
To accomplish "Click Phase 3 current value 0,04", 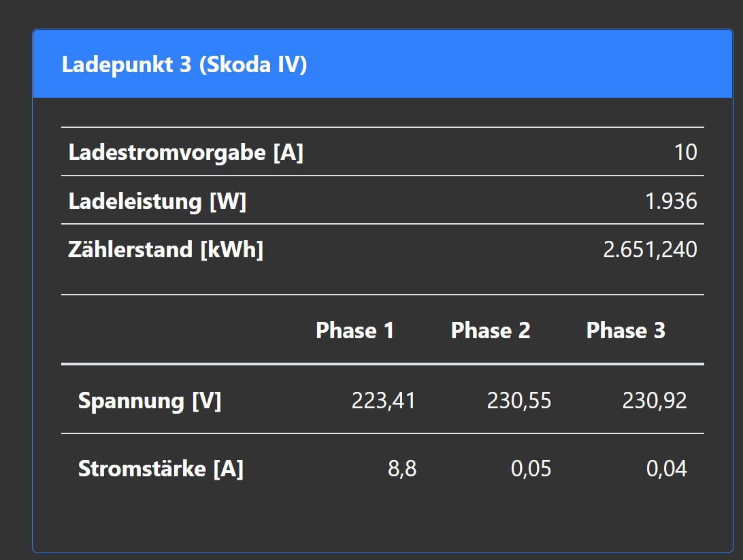I will [666, 470].
